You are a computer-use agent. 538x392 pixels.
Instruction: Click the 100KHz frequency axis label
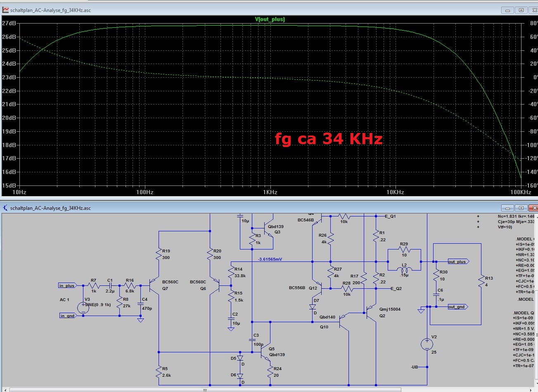(x=521, y=192)
